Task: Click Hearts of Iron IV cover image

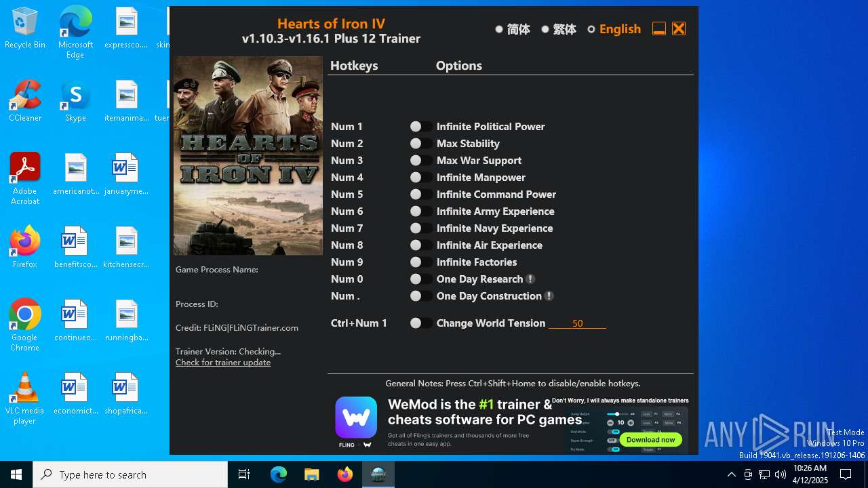Action: (248, 156)
